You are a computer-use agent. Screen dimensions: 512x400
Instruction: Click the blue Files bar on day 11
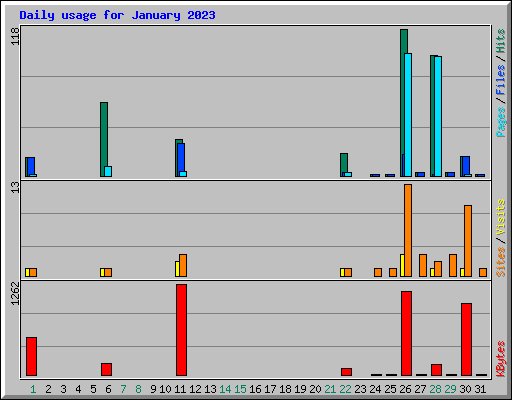(181, 157)
